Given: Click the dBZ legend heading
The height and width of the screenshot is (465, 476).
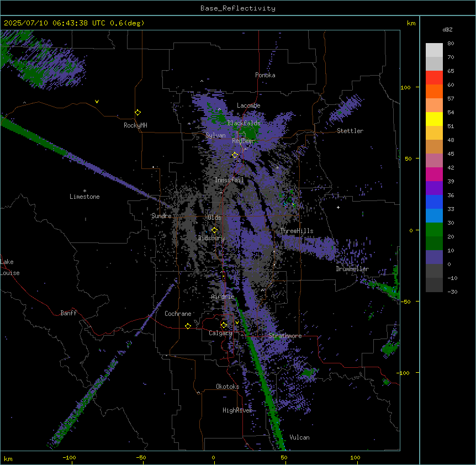Looking at the screenshot, I should click(447, 30).
